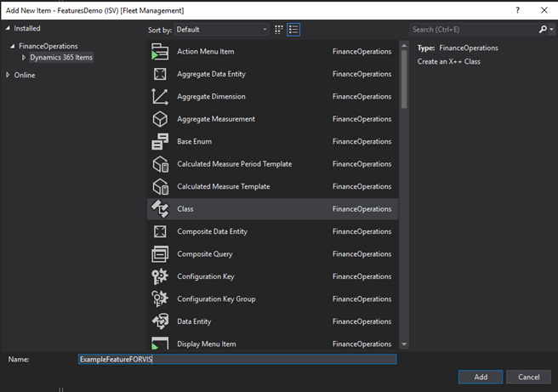The height and width of the screenshot is (392, 558).
Task: Select the Data Entity icon
Action: pyautogui.click(x=159, y=321)
